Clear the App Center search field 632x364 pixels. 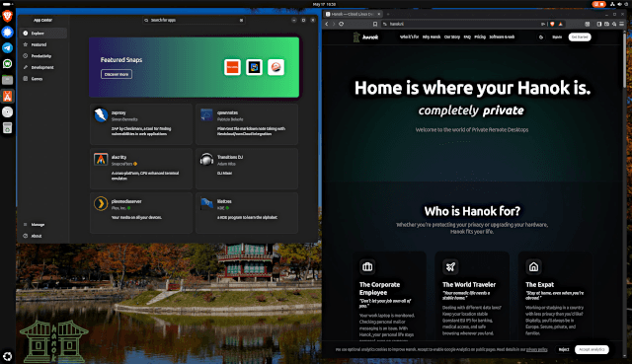241,20
